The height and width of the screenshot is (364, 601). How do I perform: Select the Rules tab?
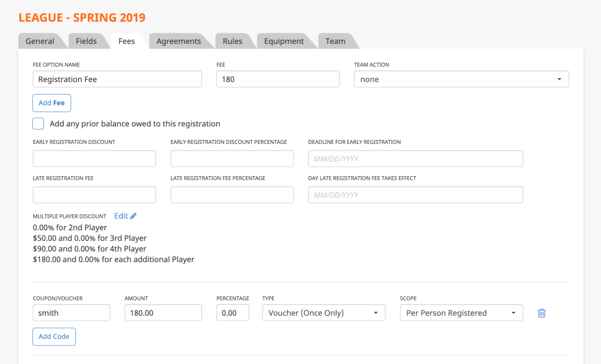(232, 41)
